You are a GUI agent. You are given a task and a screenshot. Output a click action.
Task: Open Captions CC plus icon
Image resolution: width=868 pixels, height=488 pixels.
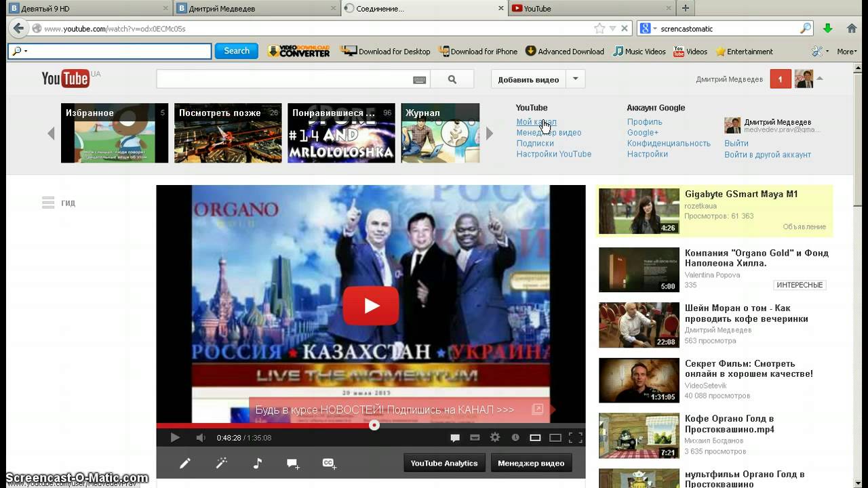click(x=330, y=464)
